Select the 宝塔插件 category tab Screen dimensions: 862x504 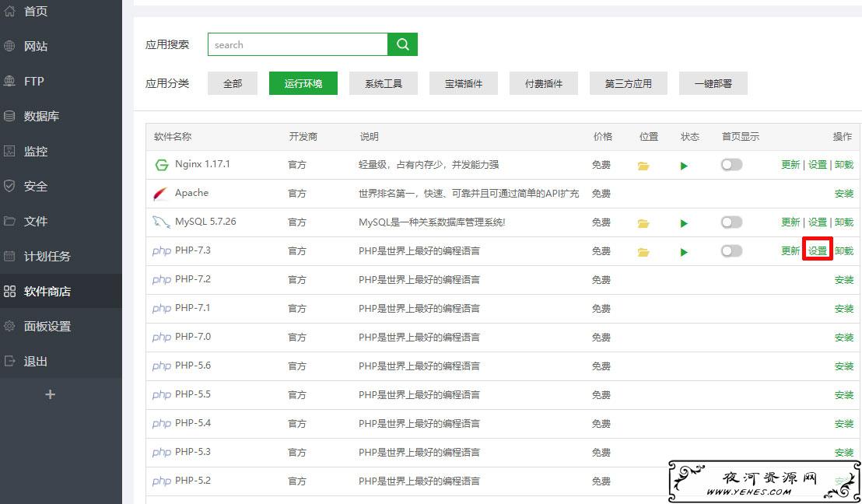[464, 83]
